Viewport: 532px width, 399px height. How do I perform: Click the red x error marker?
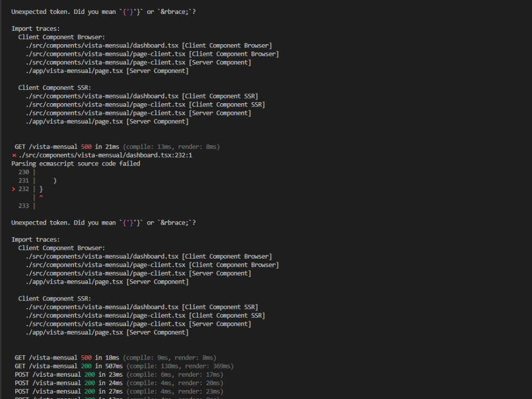(14, 155)
